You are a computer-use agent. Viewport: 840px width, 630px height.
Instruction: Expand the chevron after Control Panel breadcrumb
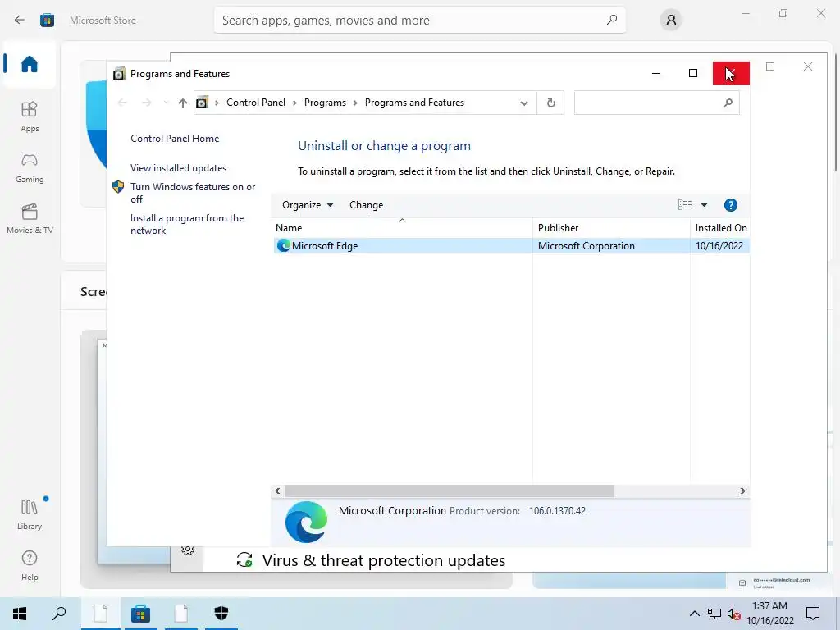tap(294, 103)
